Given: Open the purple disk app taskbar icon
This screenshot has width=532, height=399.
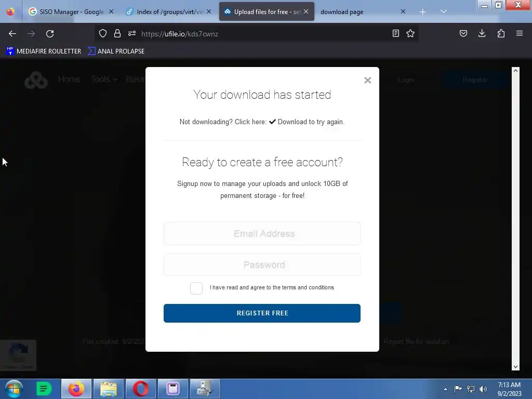Looking at the screenshot, I should [x=172, y=389].
